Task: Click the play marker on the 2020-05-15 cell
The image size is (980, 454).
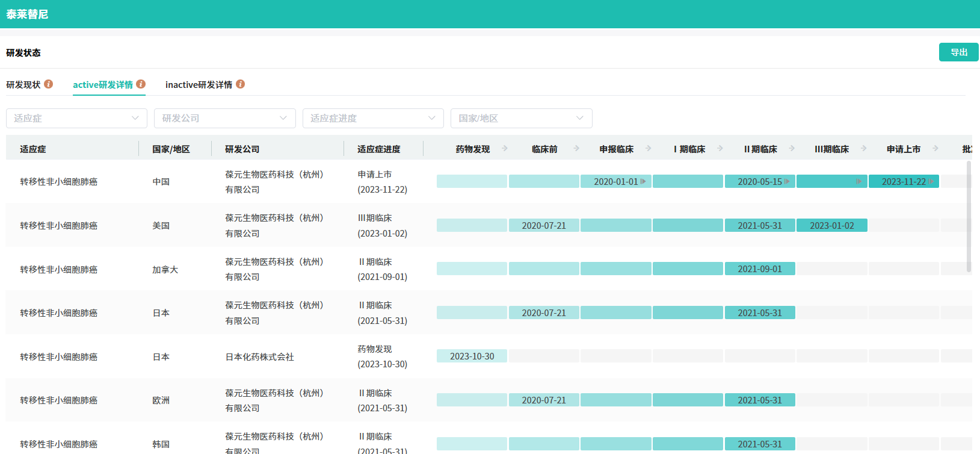Action: point(787,181)
